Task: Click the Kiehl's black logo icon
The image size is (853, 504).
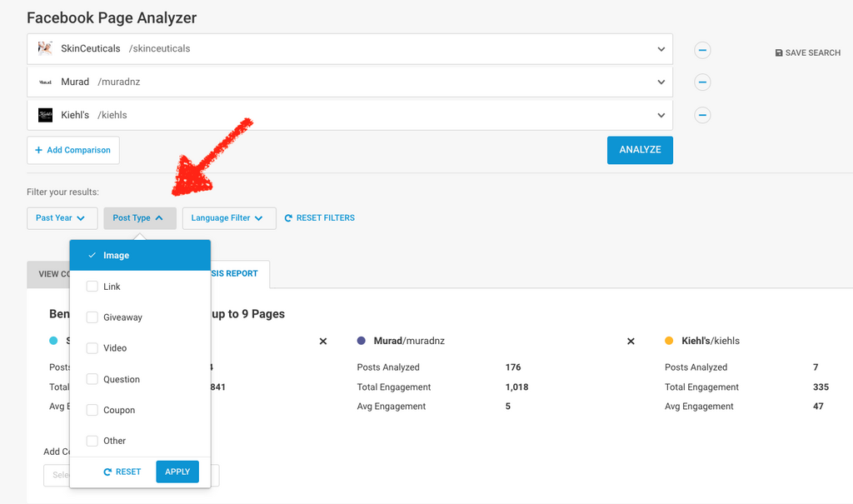Action: [x=45, y=115]
